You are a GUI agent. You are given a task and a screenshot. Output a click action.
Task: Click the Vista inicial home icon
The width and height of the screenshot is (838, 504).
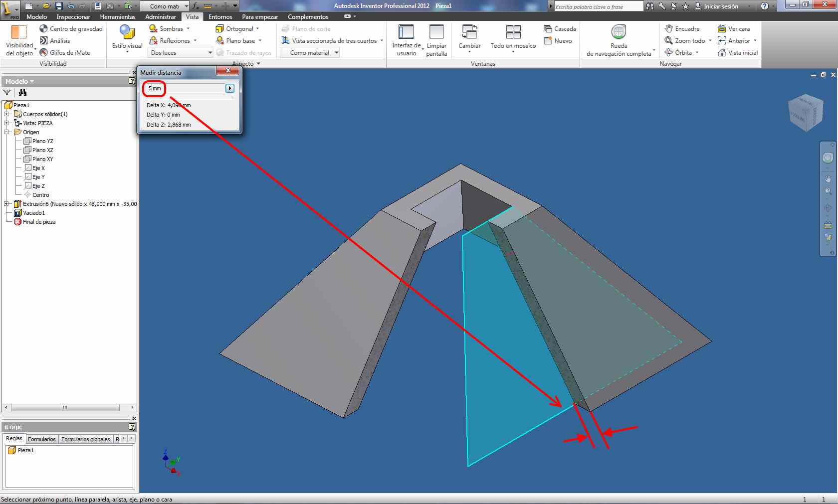[722, 53]
